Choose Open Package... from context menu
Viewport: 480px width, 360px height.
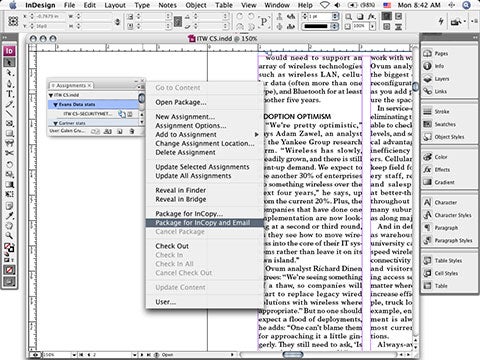(x=204, y=102)
